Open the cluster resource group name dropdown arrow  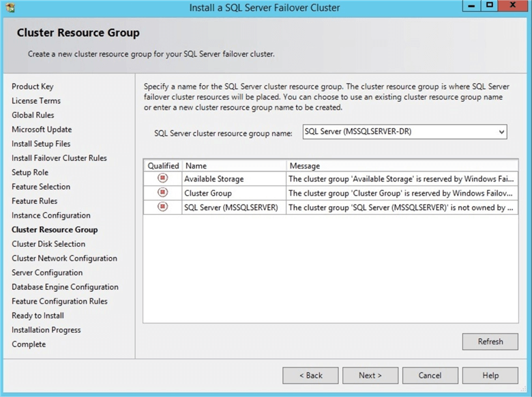(x=501, y=132)
